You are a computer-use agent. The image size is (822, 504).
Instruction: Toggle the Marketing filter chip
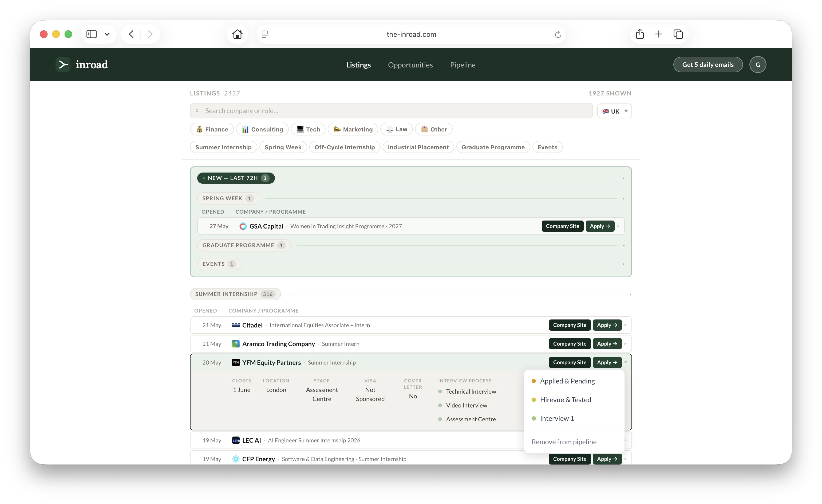pyautogui.click(x=353, y=129)
